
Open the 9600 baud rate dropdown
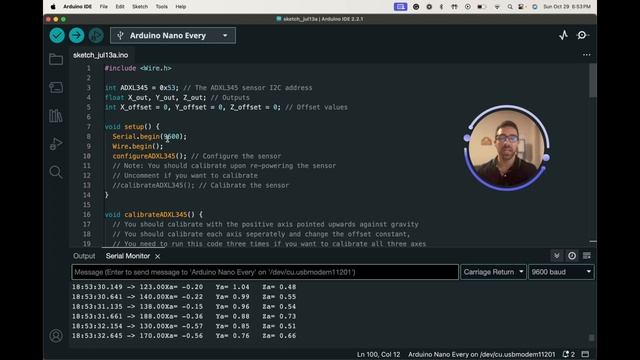(x=561, y=272)
